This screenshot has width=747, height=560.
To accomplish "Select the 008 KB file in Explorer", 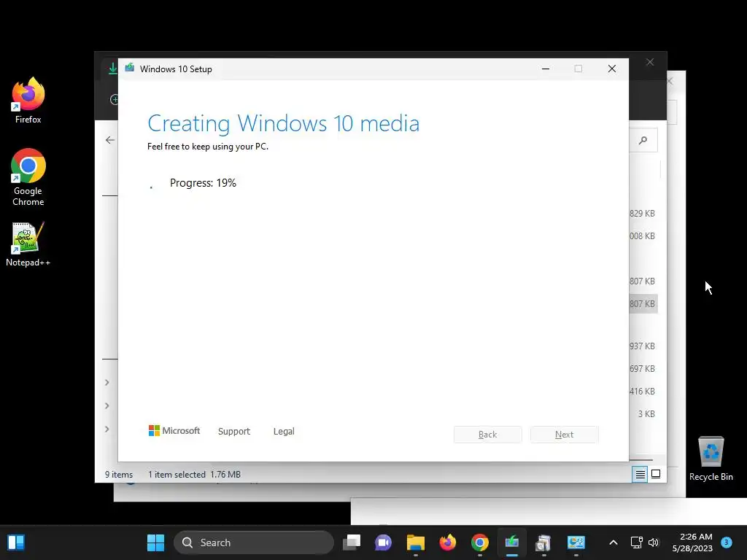I will (642, 236).
